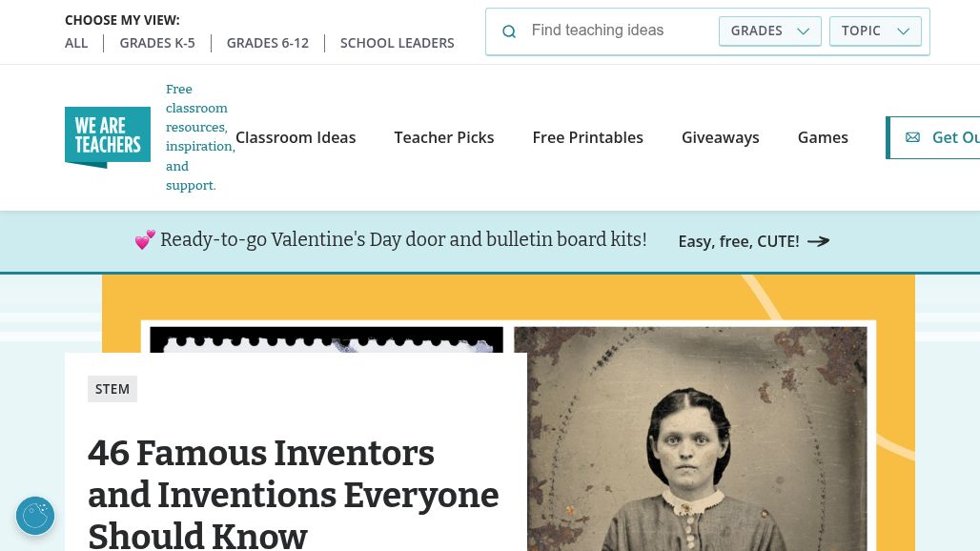The width and height of the screenshot is (980, 551).
Task: Click the arrow beside Easy, free, CUTE!
Action: (818, 241)
